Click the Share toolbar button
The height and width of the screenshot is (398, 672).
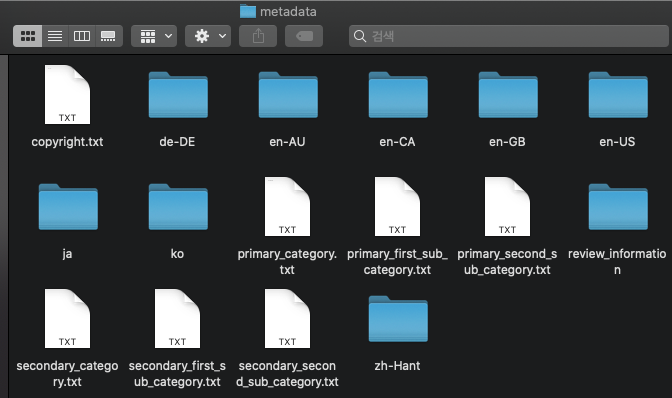pos(258,36)
